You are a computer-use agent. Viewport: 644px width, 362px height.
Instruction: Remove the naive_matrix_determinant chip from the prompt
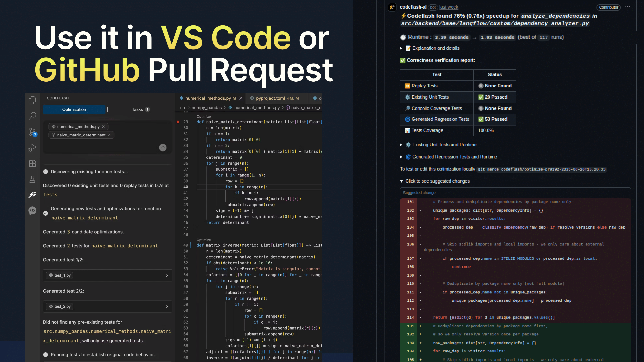click(109, 135)
